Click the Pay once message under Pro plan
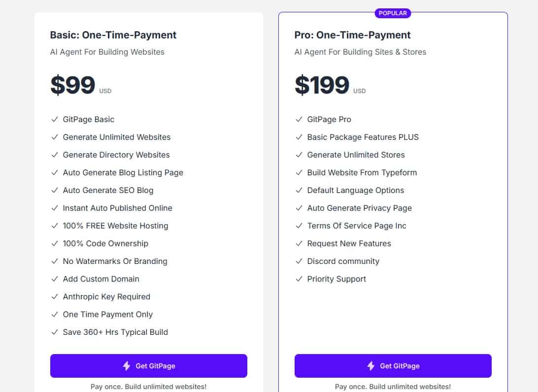This screenshot has height=392, width=538. click(x=393, y=387)
